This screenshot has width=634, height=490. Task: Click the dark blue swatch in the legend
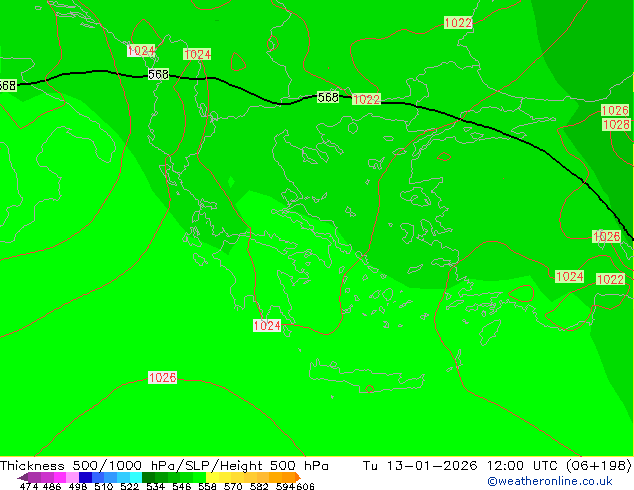click(x=85, y=477)
